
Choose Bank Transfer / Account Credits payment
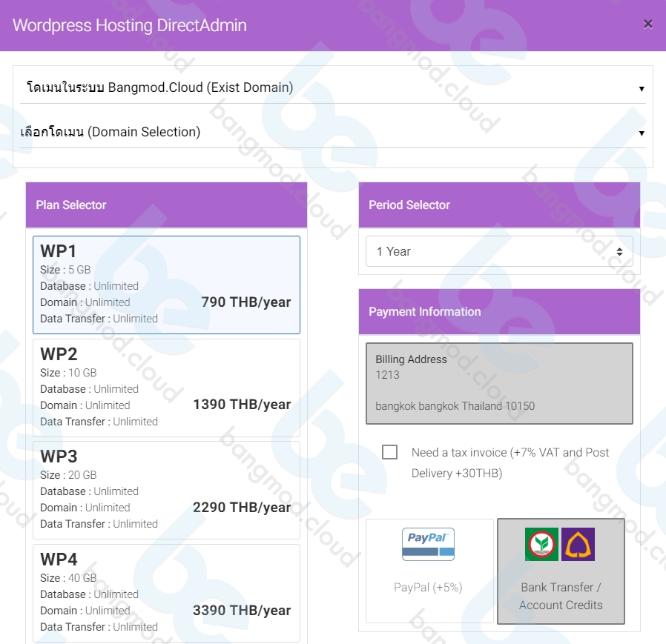pos(561,571)
